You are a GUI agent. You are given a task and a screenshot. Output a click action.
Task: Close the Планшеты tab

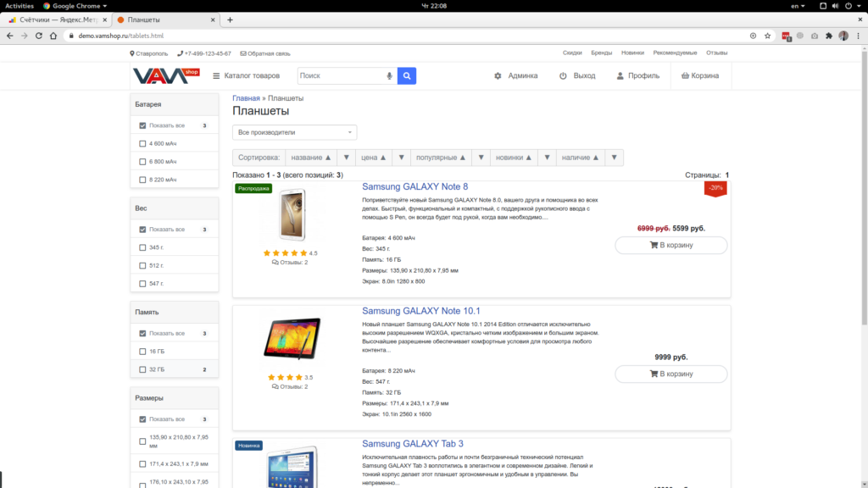(213, 20)
